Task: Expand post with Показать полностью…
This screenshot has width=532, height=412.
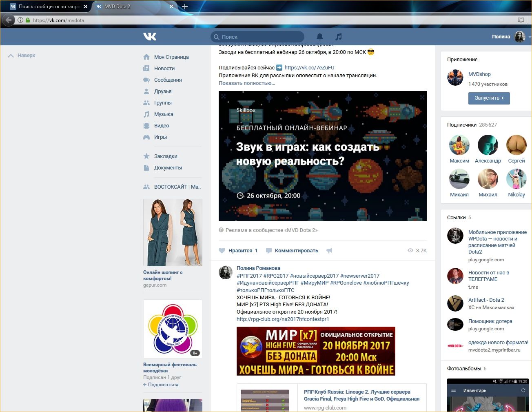Action: 247,83
